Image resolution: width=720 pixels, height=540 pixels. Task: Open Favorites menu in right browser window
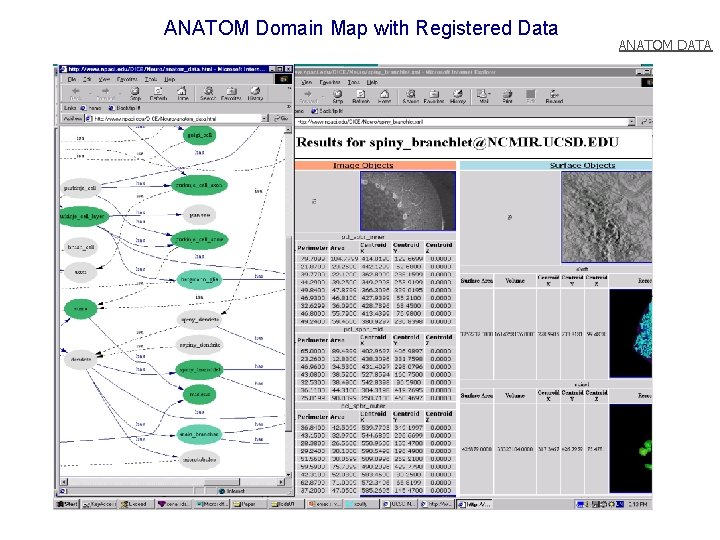tap(329, 82)
